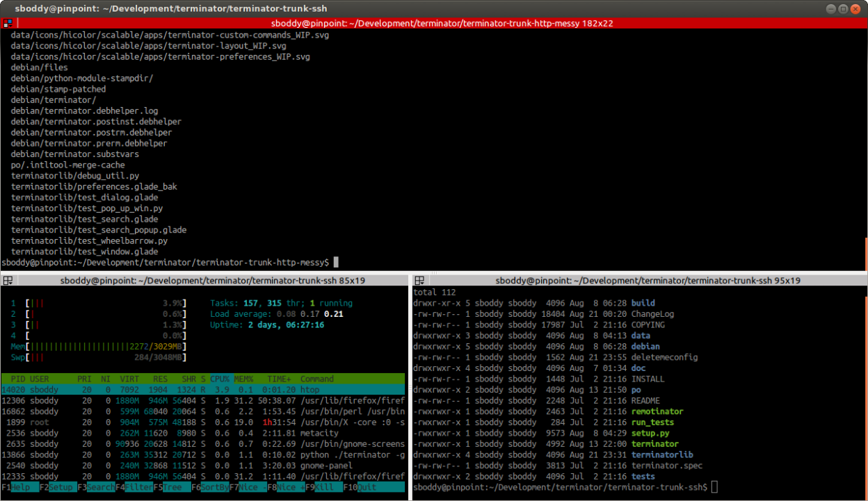Maximize the Terminator window

(843, 8)
